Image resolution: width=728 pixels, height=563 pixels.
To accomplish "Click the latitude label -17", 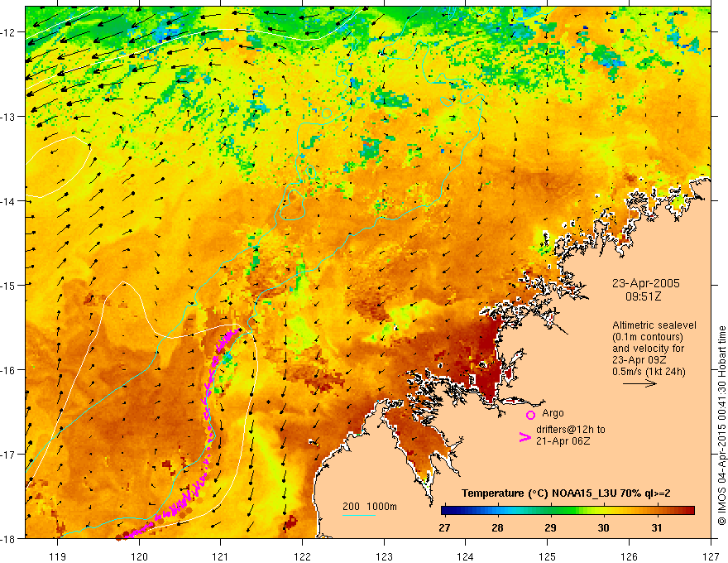I will coord(9,454).
